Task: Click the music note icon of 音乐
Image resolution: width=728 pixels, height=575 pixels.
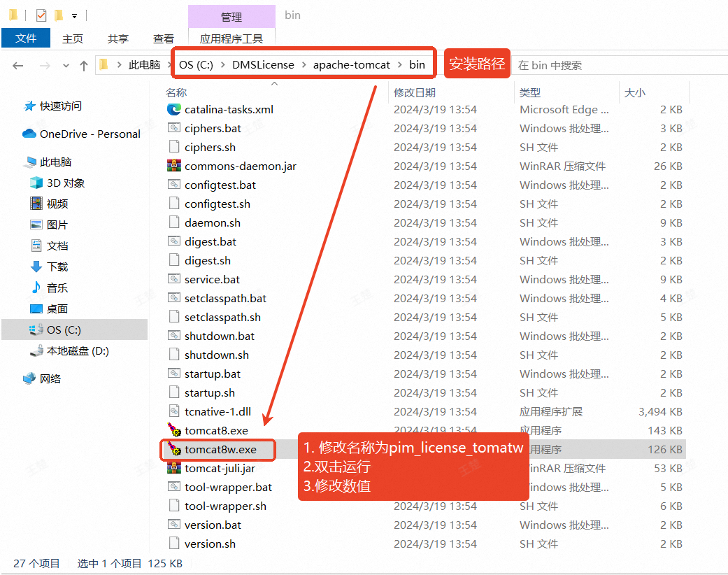Action: pyautogui.click(x=36, y=287)
